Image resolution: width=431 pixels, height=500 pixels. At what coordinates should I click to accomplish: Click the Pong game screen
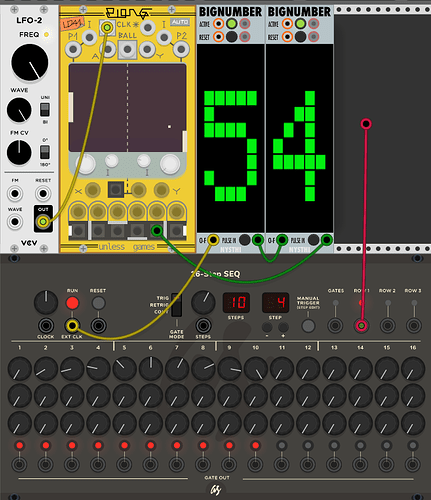click(127, 108)
